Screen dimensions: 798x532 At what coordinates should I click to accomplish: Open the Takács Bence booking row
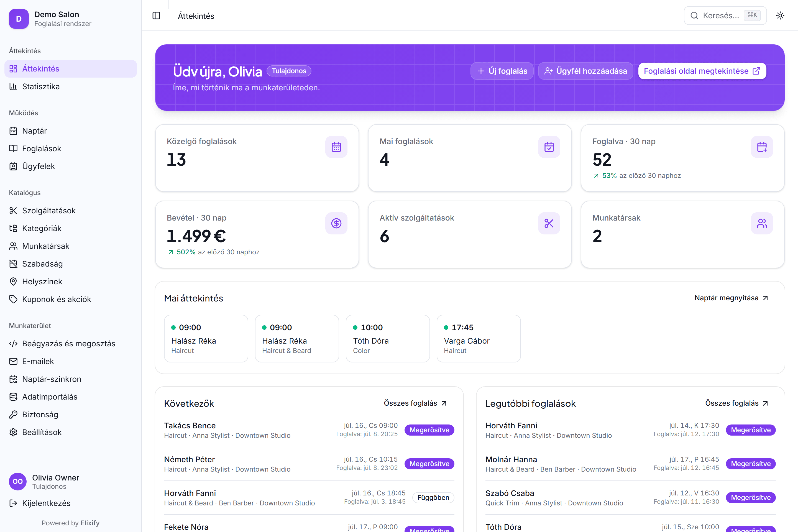coord(309,430)
